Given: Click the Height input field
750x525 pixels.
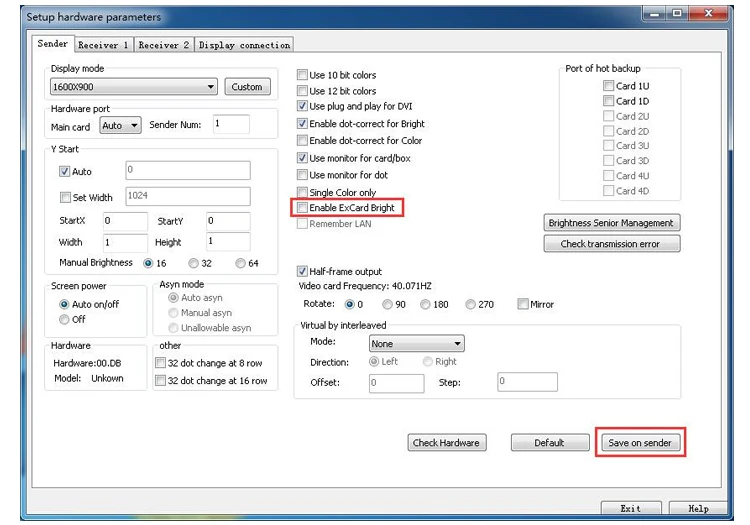Looking at the screenshot, I should (228, 241).
